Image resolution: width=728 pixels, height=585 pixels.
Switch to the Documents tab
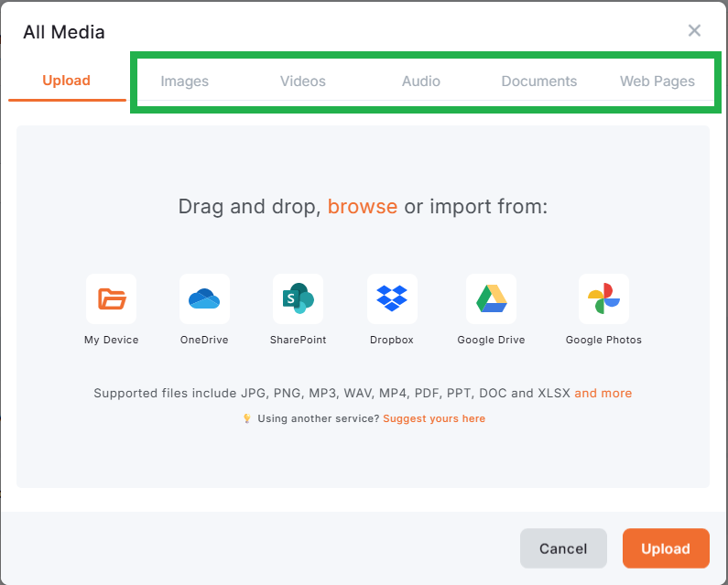[x=539, y=81]
